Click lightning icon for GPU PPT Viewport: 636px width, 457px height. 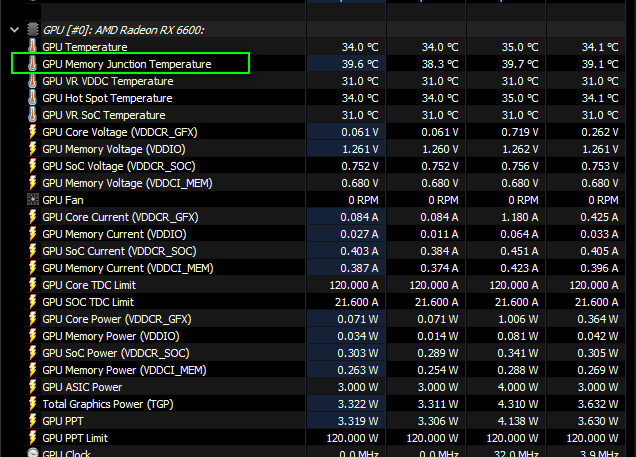click(32, 421)
